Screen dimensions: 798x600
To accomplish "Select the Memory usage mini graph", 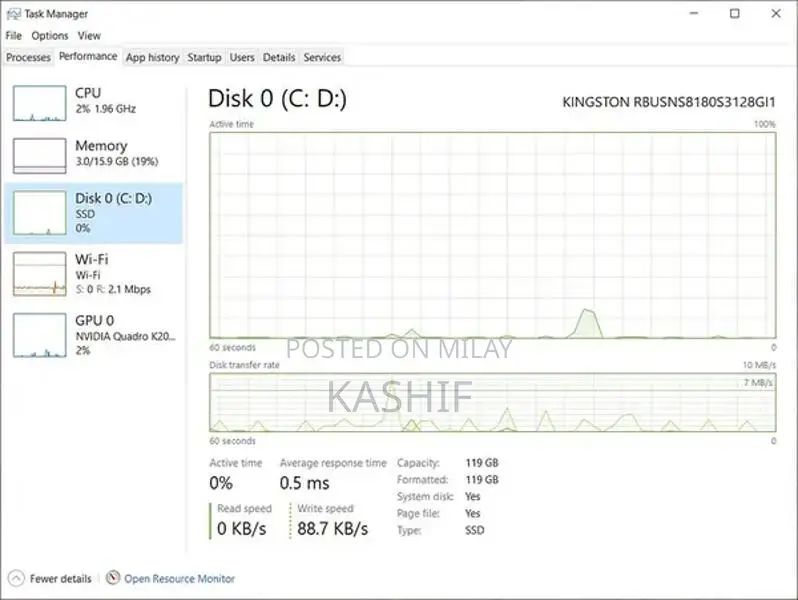I will click(x=39, y=155).
